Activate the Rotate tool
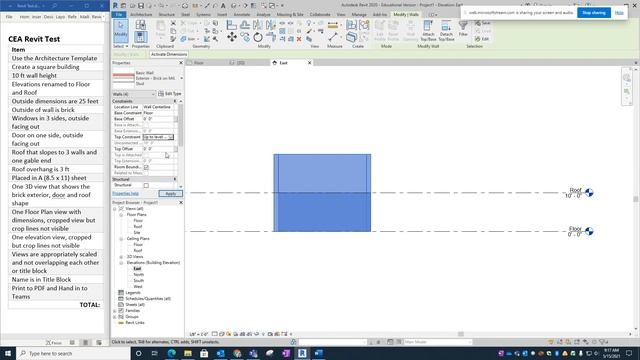Screen dimensions: 640x360 (x=258, y=37)
